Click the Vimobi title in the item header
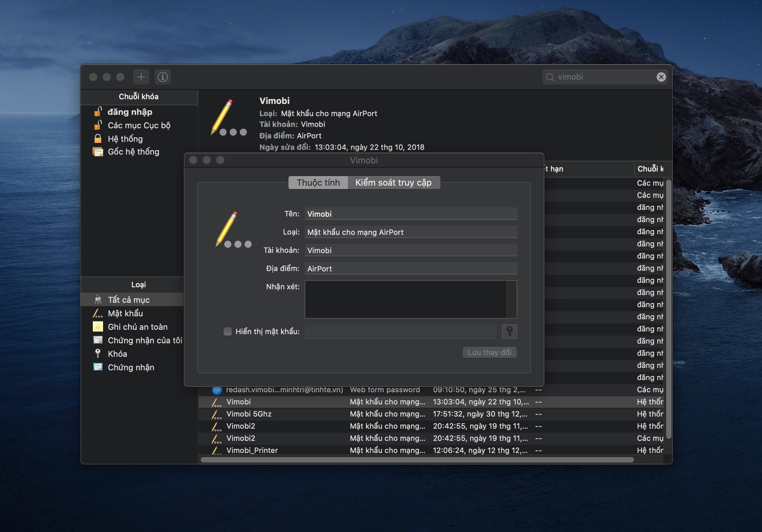Image resolution: width=762 pixels, height=532 pixels. (275, 101)
